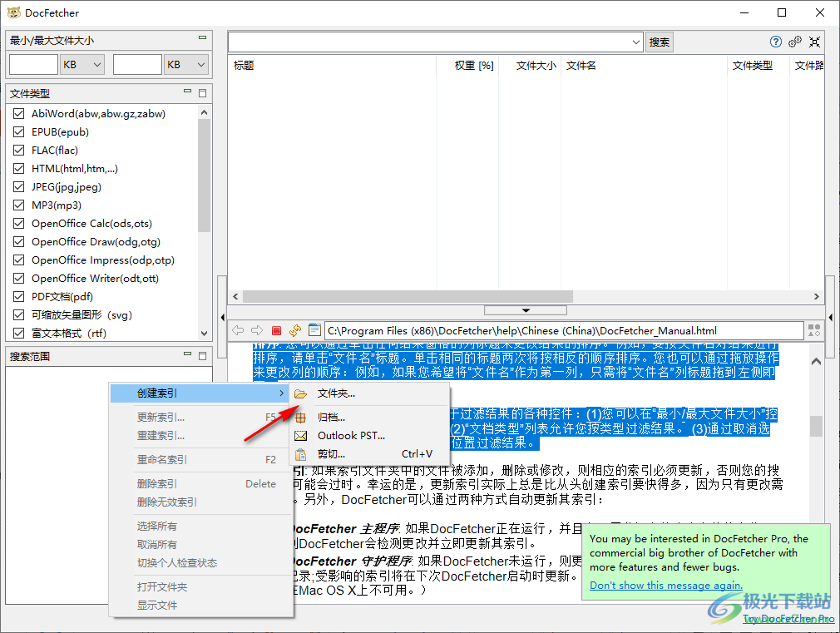Screen dimensions: 840x633
Task: Sort results by relevance score column
Action: [467, 66]
